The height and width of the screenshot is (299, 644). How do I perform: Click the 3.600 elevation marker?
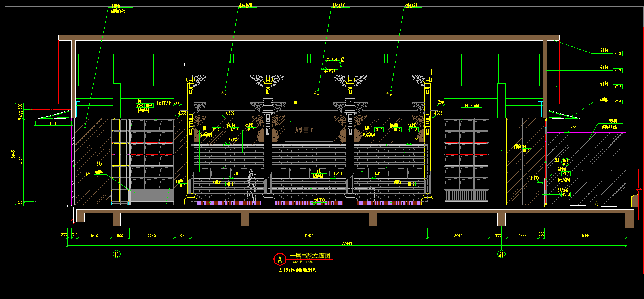pyautogui.click(x=572, y=128)
